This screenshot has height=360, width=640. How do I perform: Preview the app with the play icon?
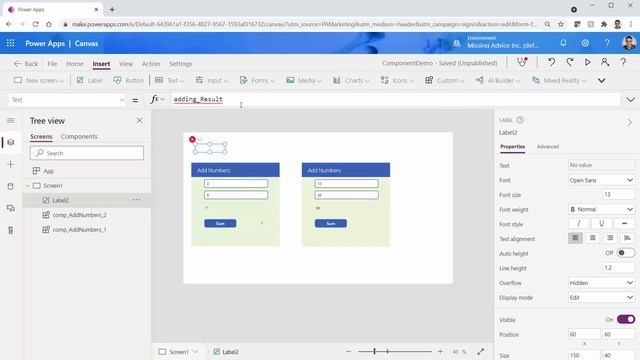[587, 62]
